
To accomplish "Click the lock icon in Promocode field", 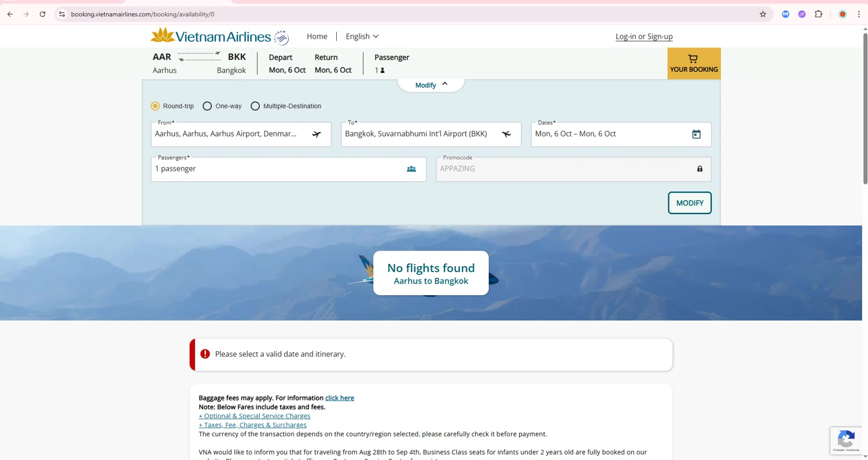I will click(x=700, y=169).
